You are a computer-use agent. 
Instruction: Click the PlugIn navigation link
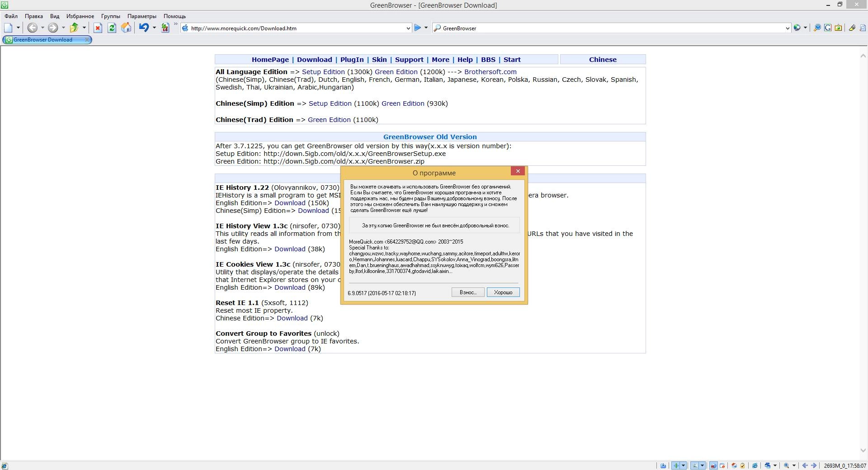point(352,60)
